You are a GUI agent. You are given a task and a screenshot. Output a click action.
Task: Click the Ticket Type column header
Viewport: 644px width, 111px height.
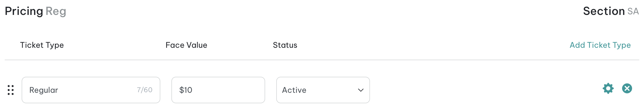42,45
